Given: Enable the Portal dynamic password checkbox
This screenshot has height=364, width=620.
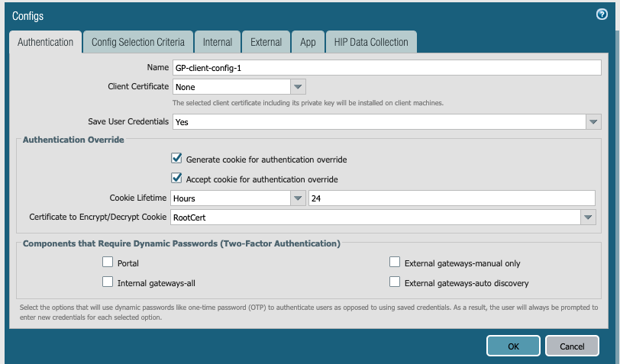Looking at the screenshot, I should 108,262.
